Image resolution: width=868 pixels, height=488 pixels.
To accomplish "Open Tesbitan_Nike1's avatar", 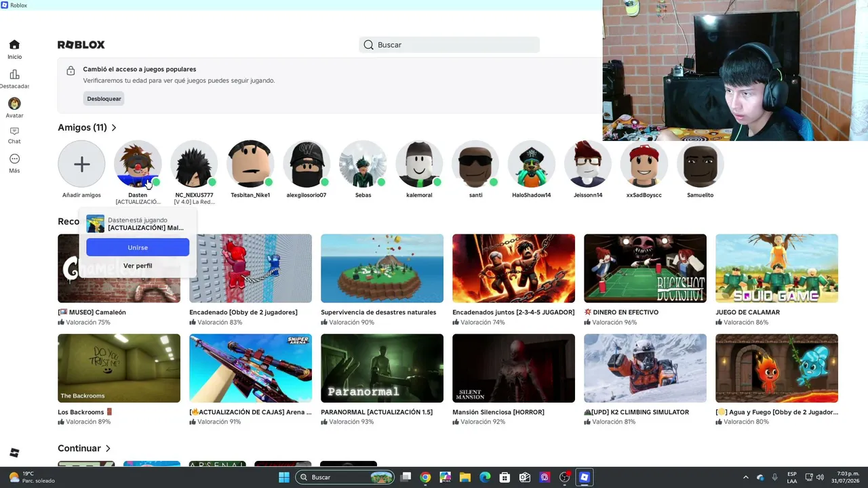I will pyautogui.click(x=250, y=164).
